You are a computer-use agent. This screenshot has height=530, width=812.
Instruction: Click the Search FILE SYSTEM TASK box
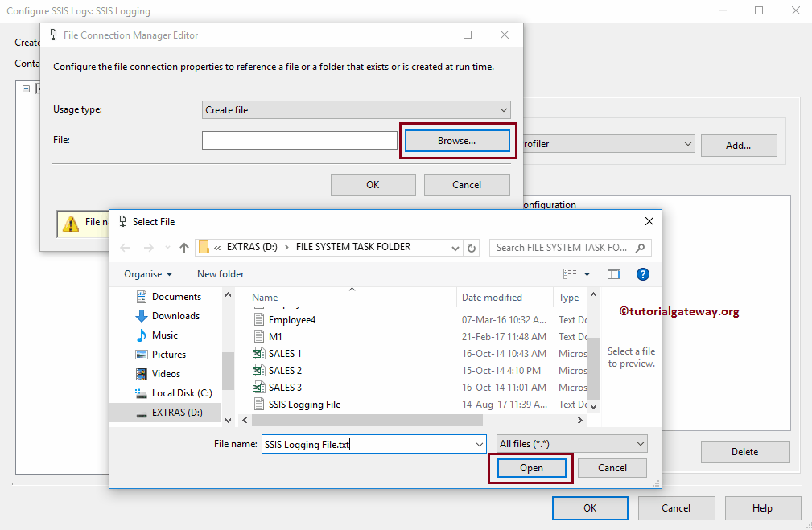click(563, 247)
